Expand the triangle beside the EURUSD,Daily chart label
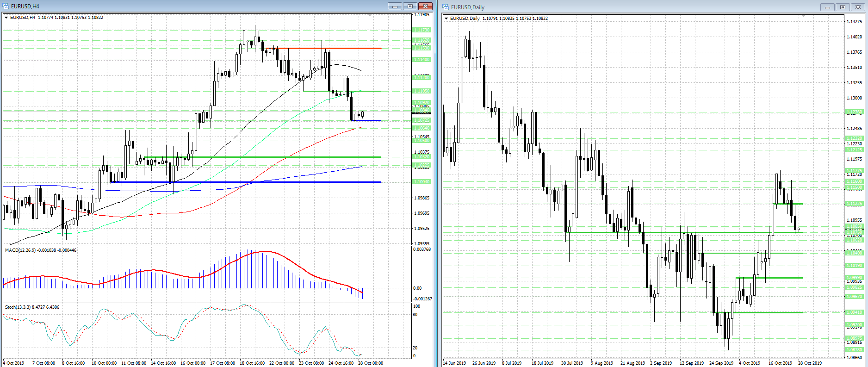868x367 pixels. click(446, 19)
